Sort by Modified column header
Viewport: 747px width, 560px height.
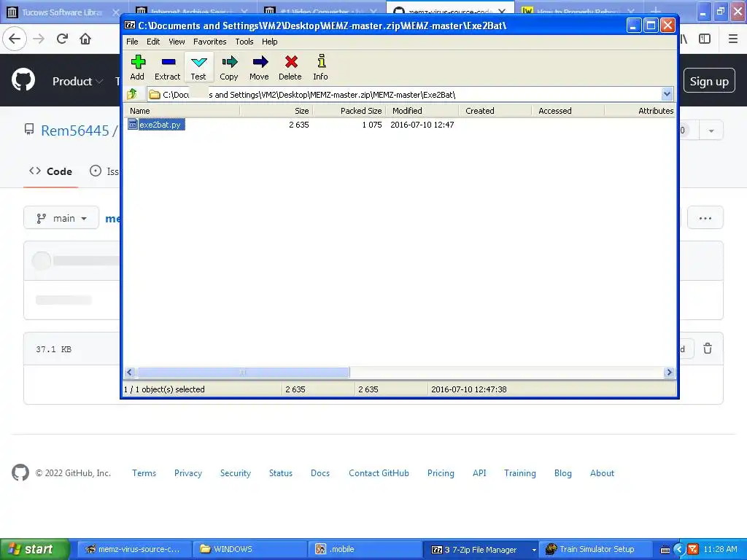(422, 111)
